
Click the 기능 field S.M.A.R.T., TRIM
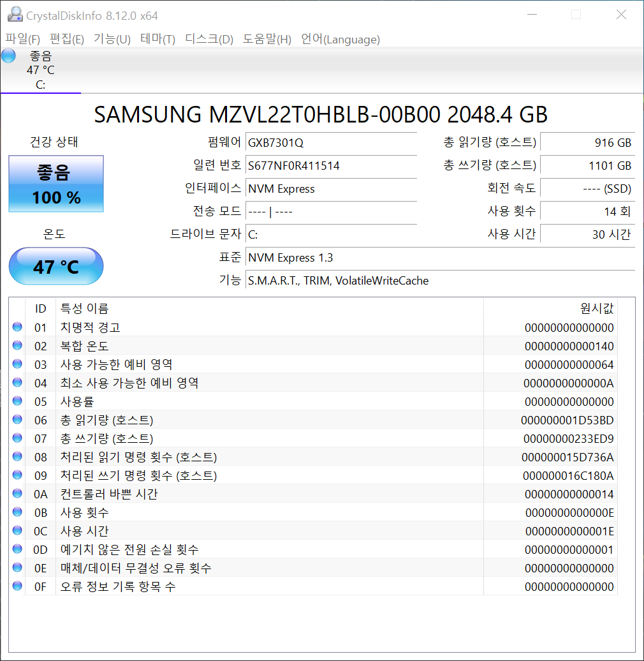[x=440, y=280]
